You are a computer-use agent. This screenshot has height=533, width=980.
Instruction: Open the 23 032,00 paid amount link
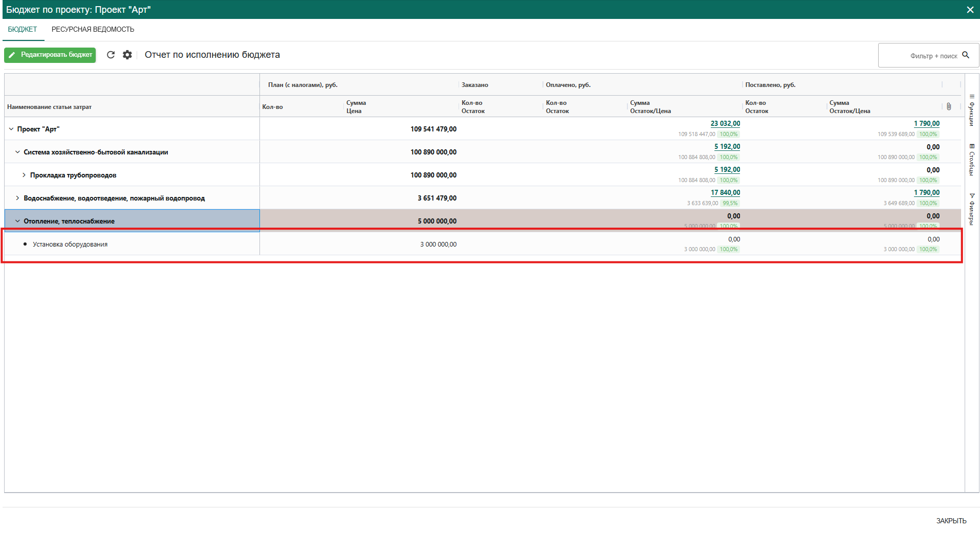[x=725, y=123]
